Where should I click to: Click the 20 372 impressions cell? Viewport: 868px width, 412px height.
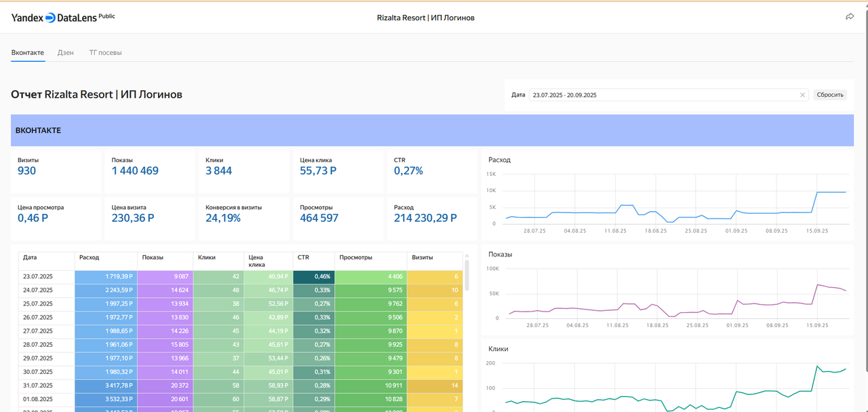[x=165, y=386]
